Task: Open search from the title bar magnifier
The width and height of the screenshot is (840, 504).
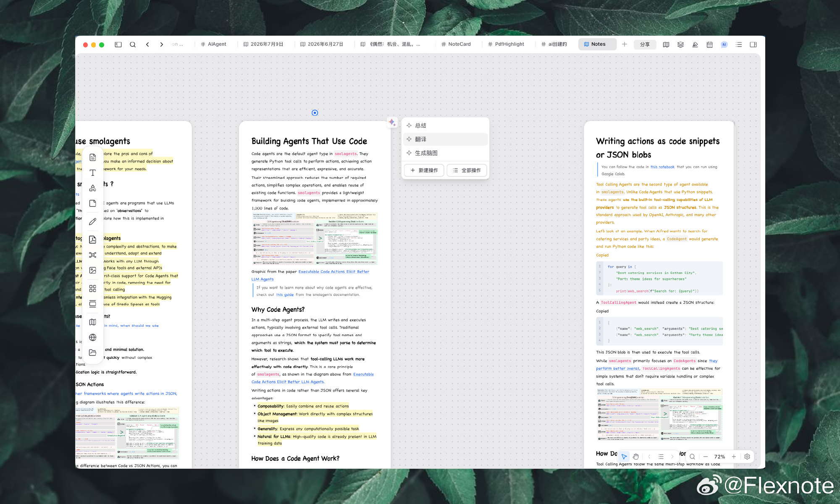Action: 133,44
